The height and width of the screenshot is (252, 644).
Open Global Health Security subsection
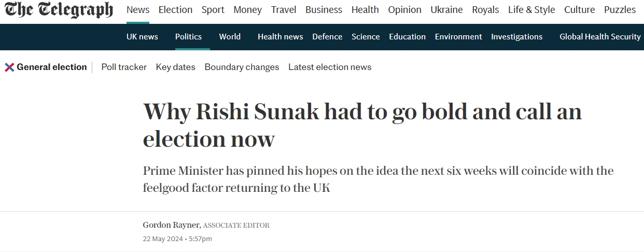pyautogui.click(x=600, y=36)
